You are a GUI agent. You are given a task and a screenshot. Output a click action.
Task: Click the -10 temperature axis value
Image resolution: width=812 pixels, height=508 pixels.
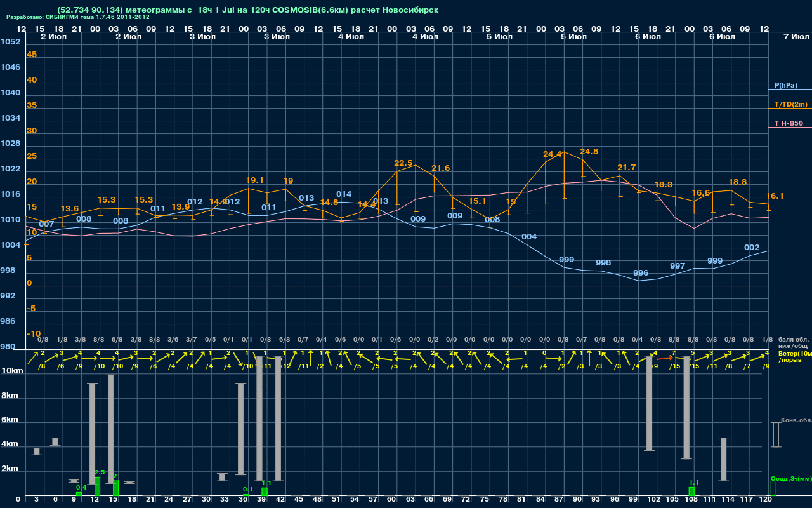[34, 334]
